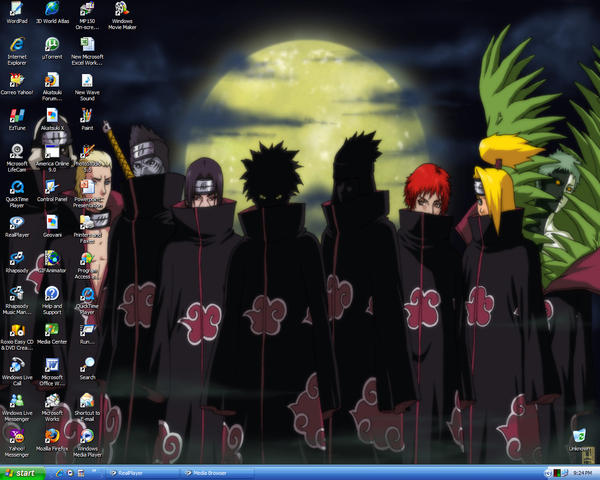This screenshot has width=600, height=480.
Task: Click Internet Explorer in Quick Launch bar
Action: (x=60, y=473)
